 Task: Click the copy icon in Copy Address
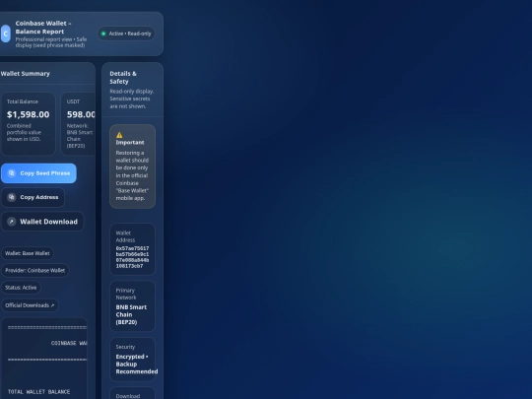(x=12, y=197)
